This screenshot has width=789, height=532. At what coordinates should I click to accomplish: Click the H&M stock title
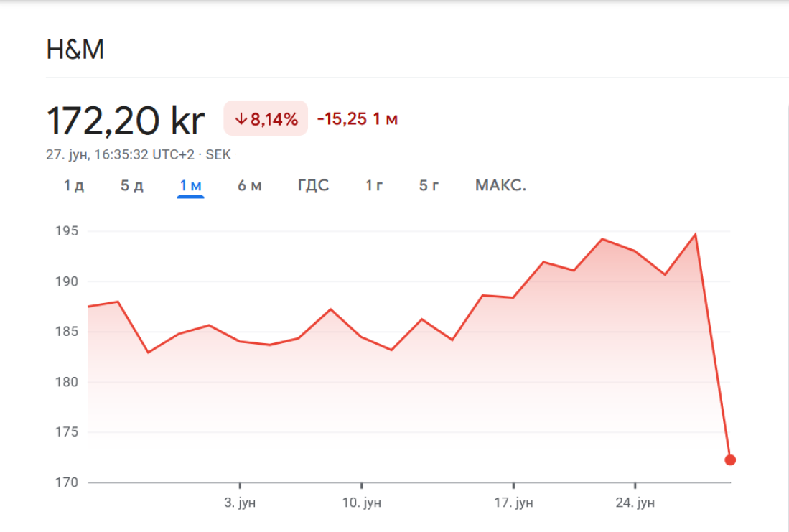[x=75, y=50]
